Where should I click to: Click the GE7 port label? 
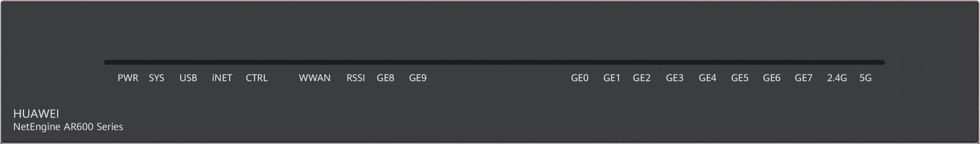click(x=803, y=78)
